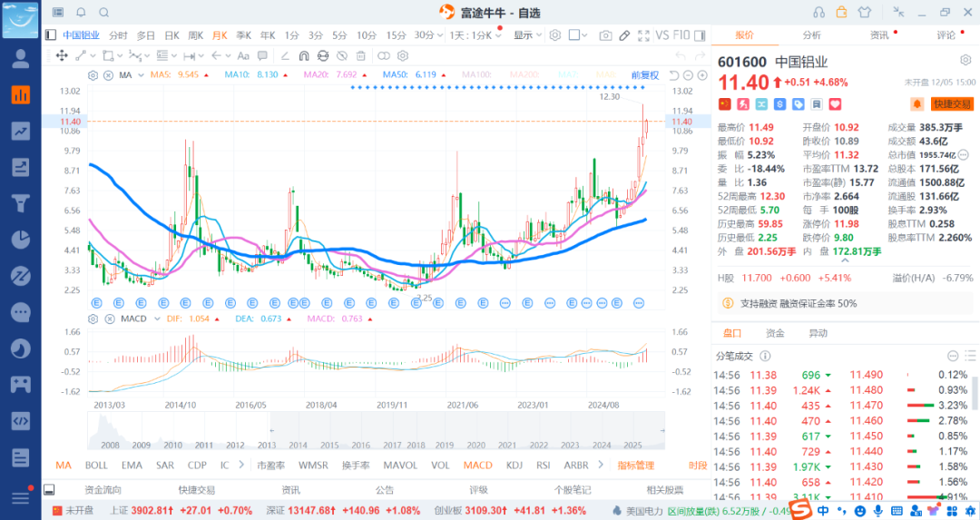Screen dimensions: 980x520
Task: Open the orange wallet icon
Action: (x=842, y=12)
